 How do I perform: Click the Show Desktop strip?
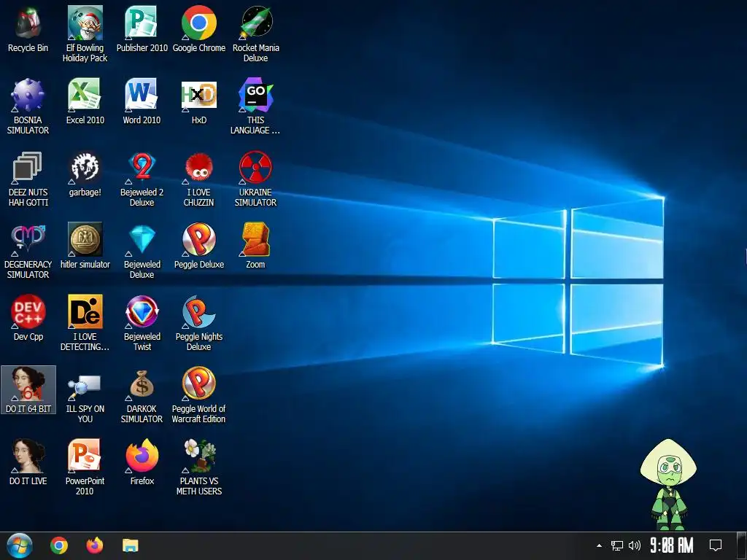tap(742, 545)
